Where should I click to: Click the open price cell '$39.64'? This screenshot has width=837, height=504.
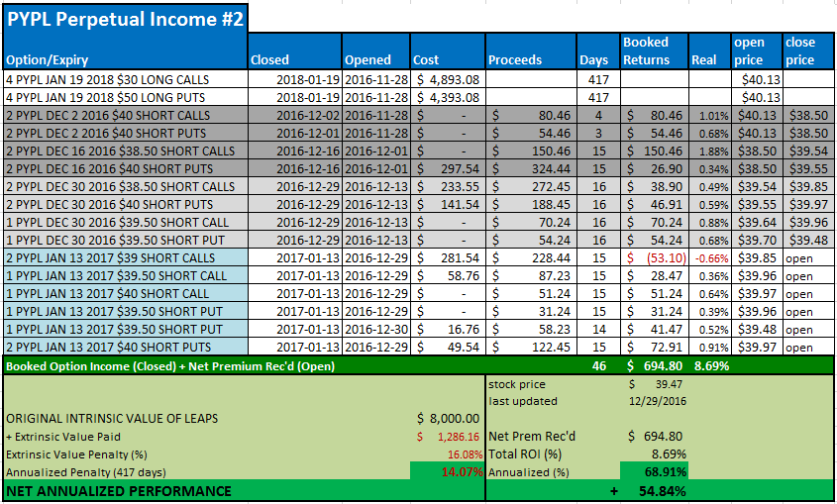pyautogui.click(x=757, y=223)
